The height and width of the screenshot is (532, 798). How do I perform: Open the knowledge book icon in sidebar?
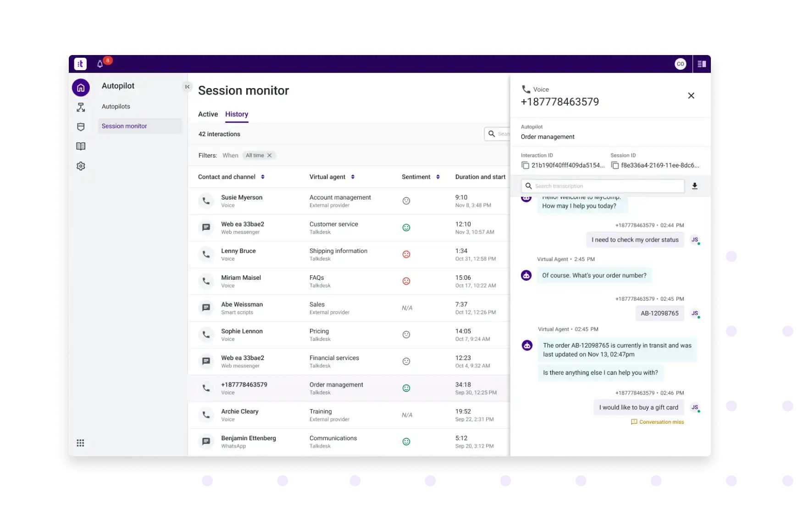click(81, 146)
